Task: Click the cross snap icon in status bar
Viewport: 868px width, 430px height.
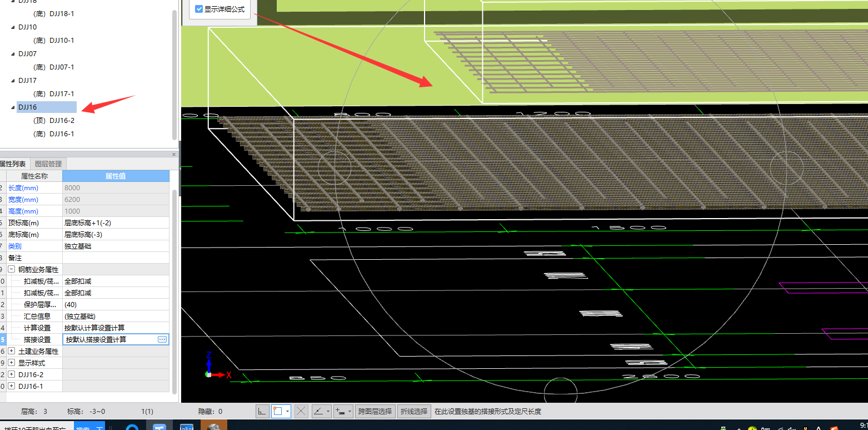Action: tap(301, 412)
